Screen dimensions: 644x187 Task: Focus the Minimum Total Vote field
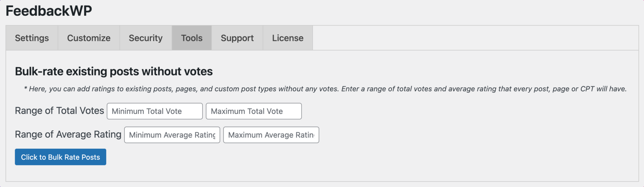(x=155, y=111)
